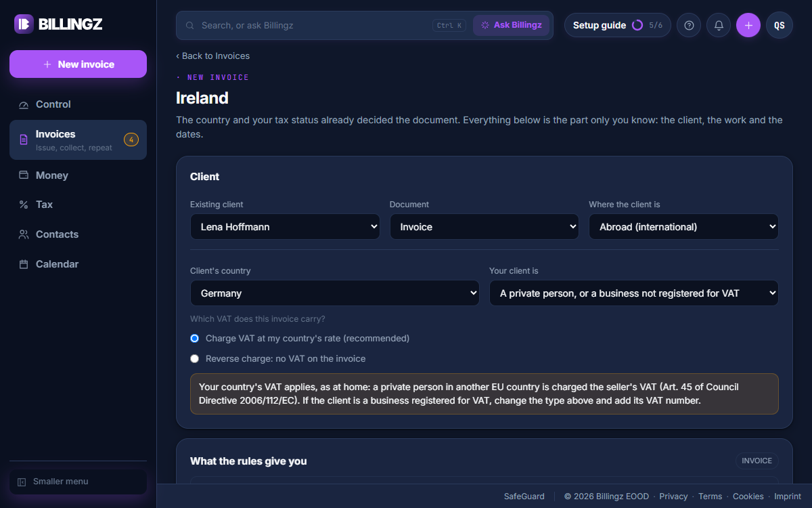This screenshot has height=508, width=812.
Task: Click the Smaller menu button
Action: (78, 482)
